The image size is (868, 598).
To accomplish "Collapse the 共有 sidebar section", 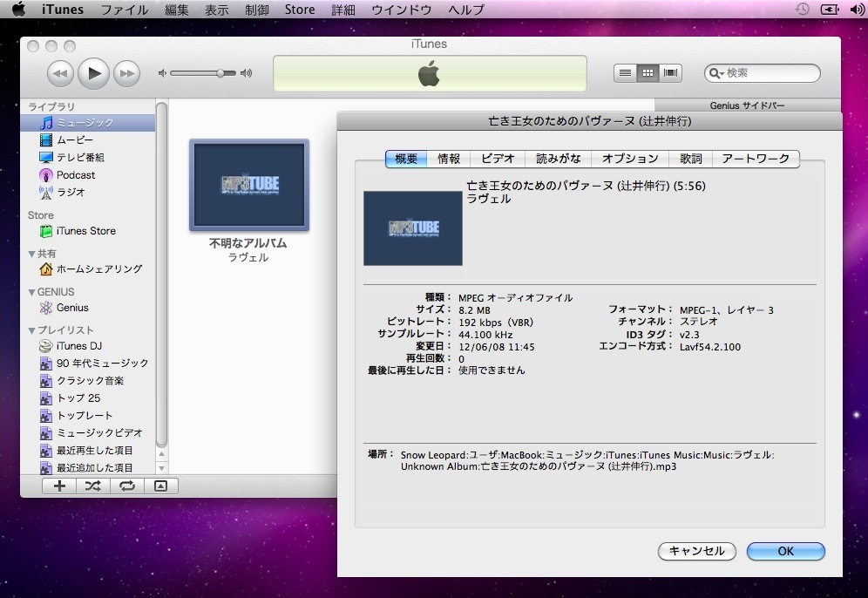I will click(x=32, y=254).
